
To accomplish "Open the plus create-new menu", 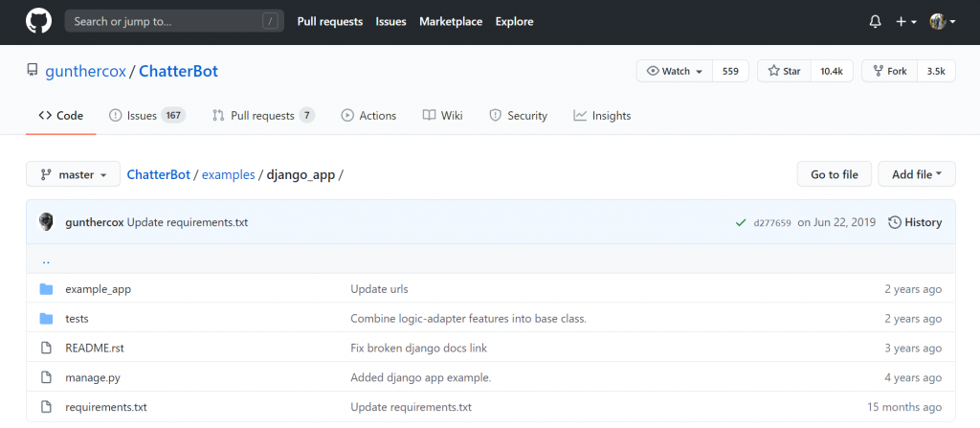I will pyautogui.click(x=905, y=22).
